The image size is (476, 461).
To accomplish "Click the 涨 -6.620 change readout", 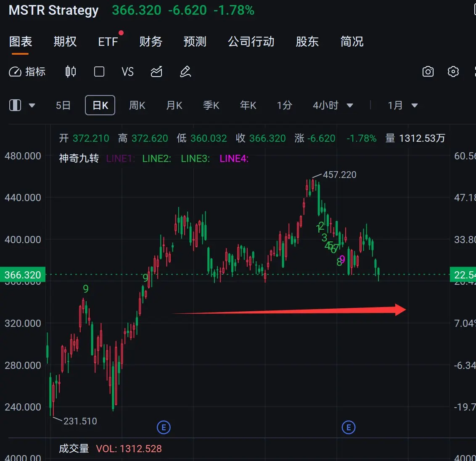I will [315, 138].
